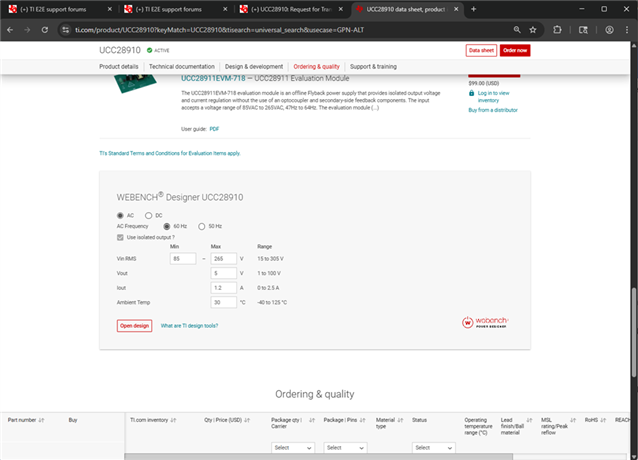Open What are TI design tools link
Image resolution: width=638 pixels, height=460 pixels.
click(x=189, y=326)
